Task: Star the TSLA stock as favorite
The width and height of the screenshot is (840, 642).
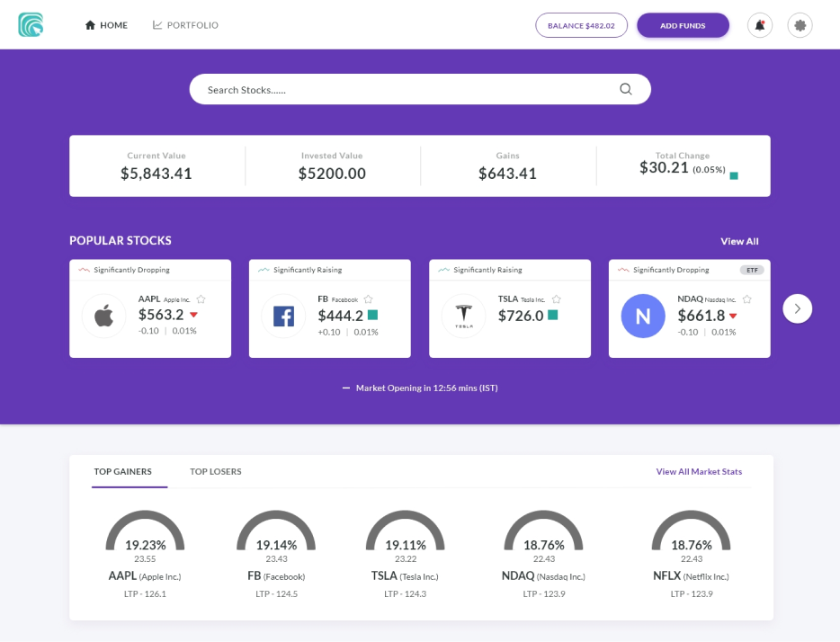Action: (556, 298)
